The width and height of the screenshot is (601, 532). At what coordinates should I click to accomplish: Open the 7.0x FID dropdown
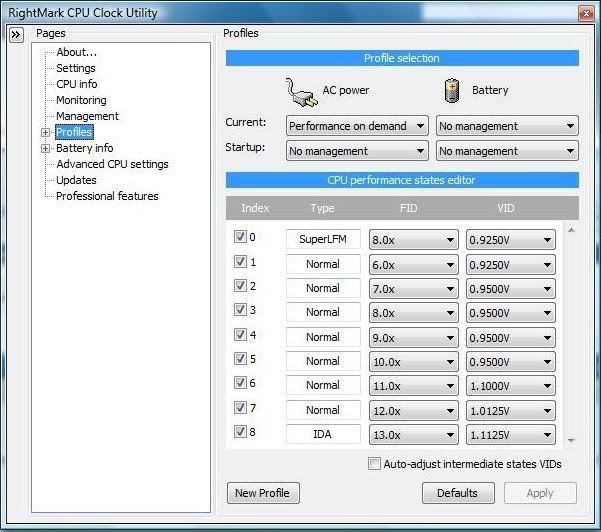point(414,289)
